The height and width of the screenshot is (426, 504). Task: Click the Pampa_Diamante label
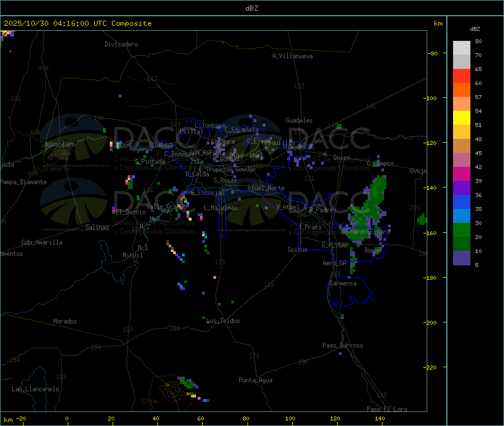pyautogui.click(x=23, y=182)
